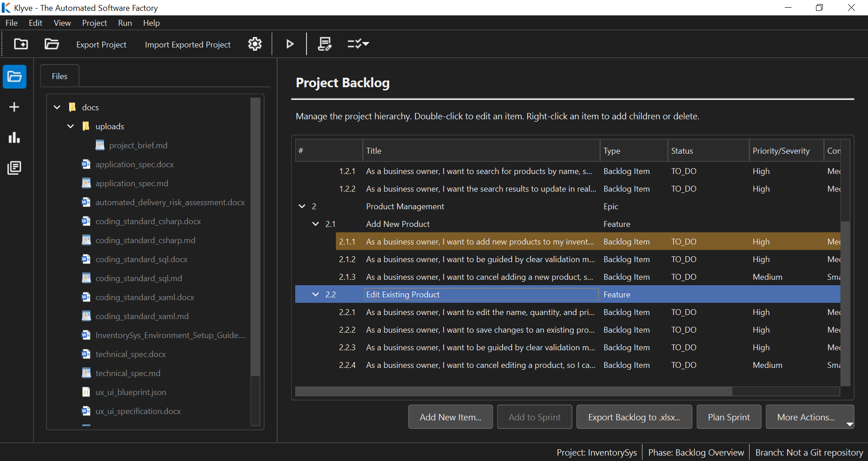The image size is (868, 461).
Task: Collapse the docs folder in the file tree
Action: click(57, 107)
